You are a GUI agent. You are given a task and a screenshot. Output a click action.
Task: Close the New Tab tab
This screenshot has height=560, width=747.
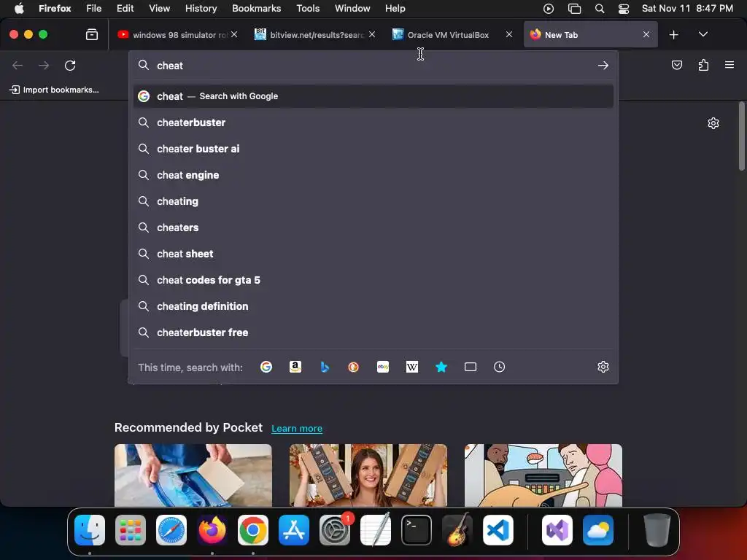point(646,34)
